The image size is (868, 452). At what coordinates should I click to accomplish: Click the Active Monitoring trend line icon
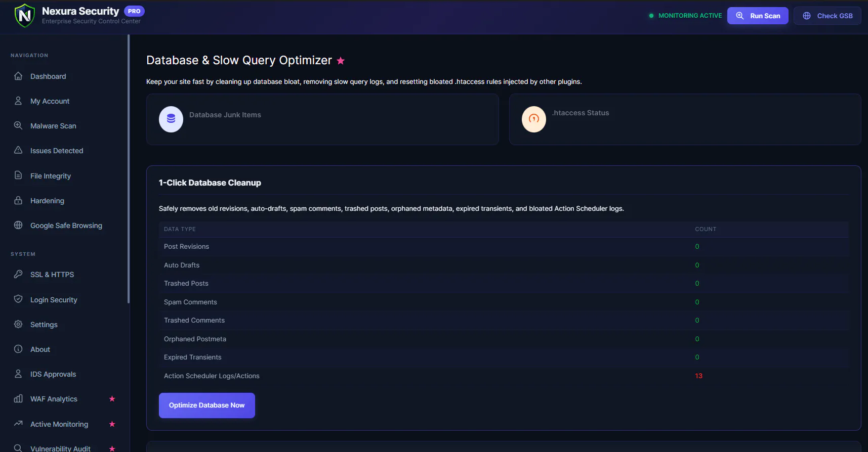[x=18, y=424]
